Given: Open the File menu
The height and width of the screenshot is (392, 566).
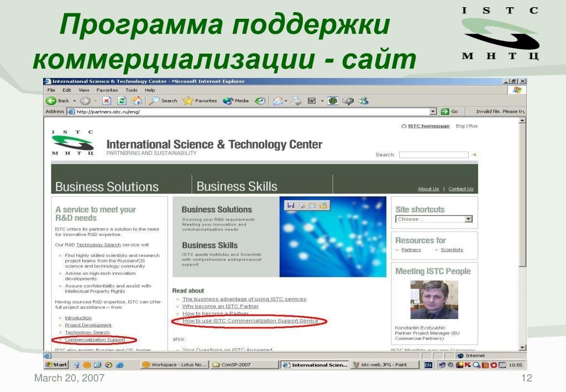Looking at the screenshot, I should 51,90.
